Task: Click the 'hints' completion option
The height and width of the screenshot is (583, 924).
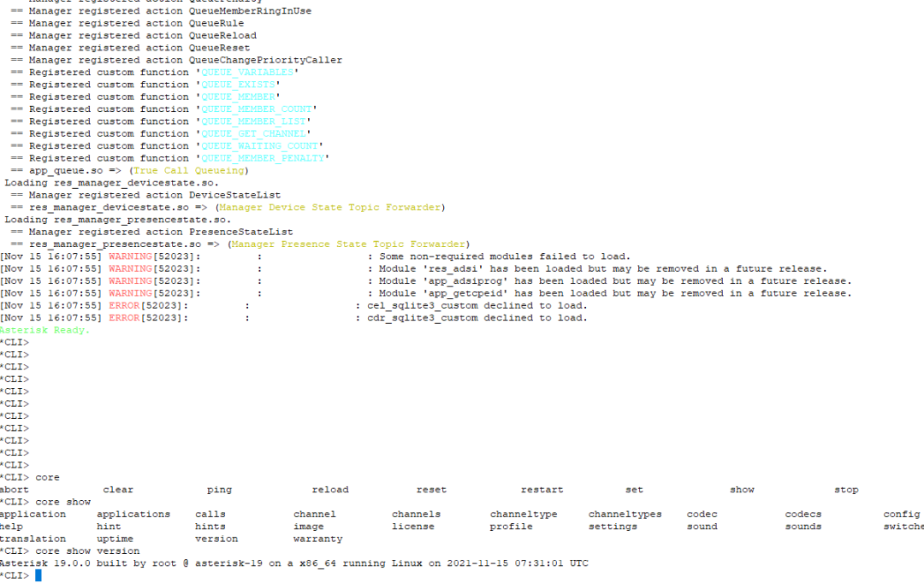Action: click(210, 527)
